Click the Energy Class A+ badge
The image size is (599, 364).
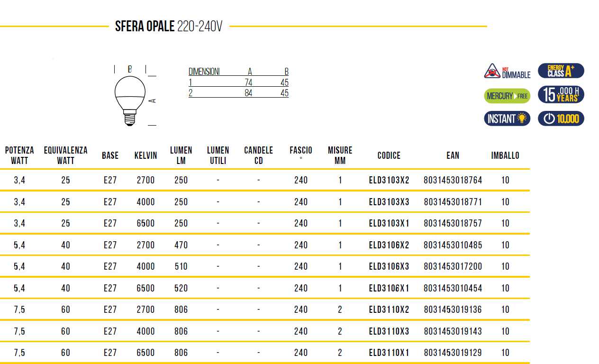pos(561,71)
